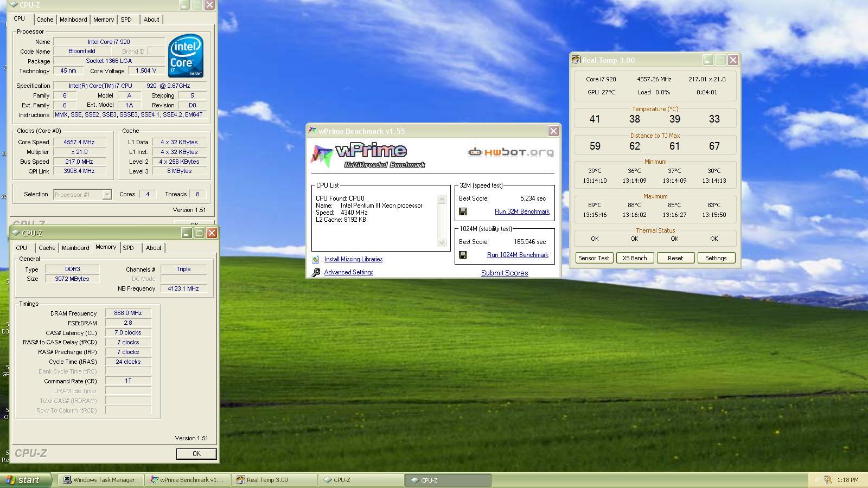The height and width of the screenshot is (488, 868).
Task: Open the SPD tab in top CPU-Z window
Action: pyautogui.click(x=126, y=20)
